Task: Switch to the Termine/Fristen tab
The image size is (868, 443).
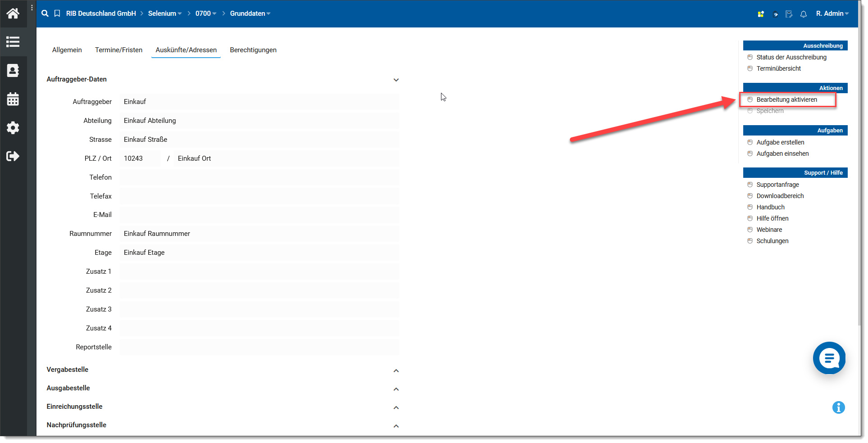Action: point(118,50)
